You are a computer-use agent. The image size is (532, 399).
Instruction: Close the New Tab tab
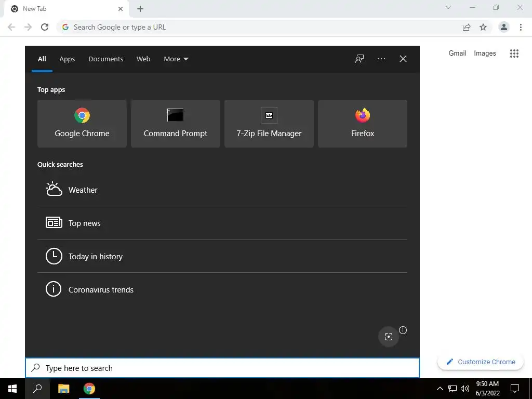coord(121,9)
